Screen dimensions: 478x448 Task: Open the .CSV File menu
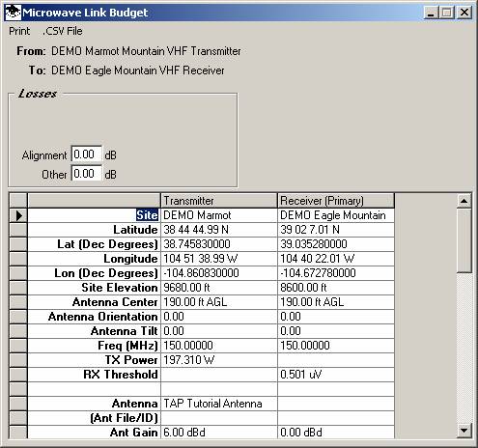tap(63, 31)
